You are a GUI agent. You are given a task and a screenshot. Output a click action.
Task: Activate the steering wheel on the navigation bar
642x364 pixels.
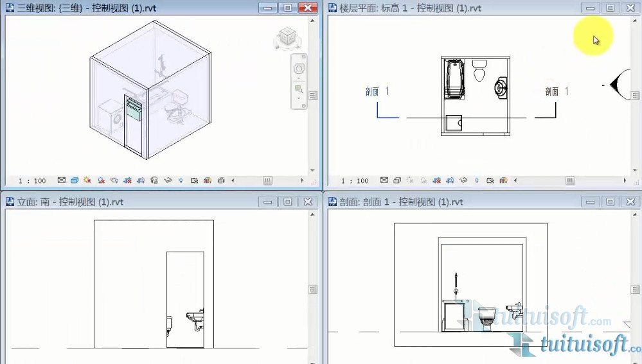pos(299,68)
